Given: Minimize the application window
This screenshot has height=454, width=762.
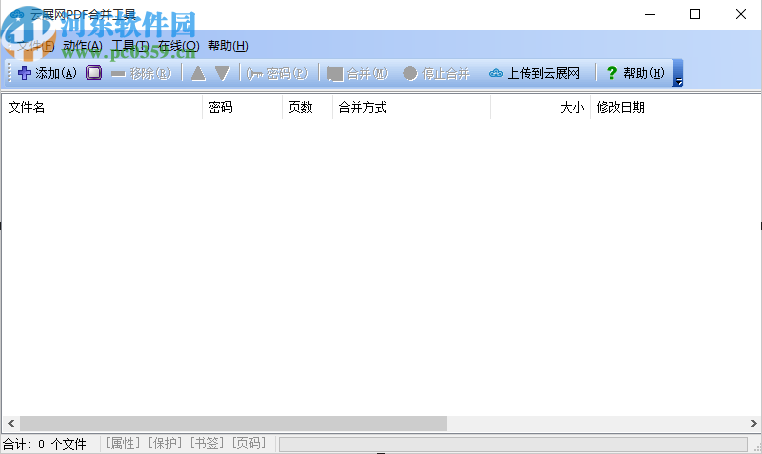Looking at the screenshot, I should click(650, 14).
